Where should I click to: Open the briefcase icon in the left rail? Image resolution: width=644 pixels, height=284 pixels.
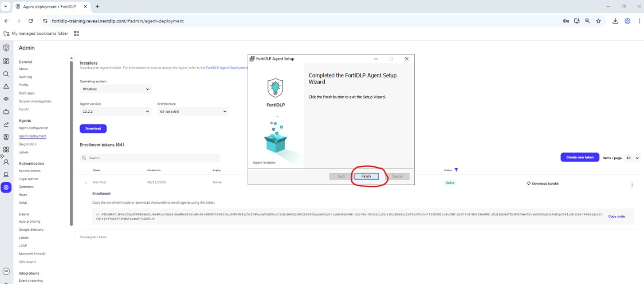click(6, 111)
